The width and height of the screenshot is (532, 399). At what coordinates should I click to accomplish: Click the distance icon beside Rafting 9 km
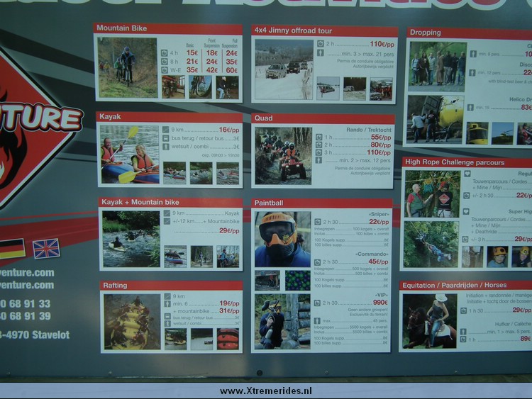tap(167, 296)
